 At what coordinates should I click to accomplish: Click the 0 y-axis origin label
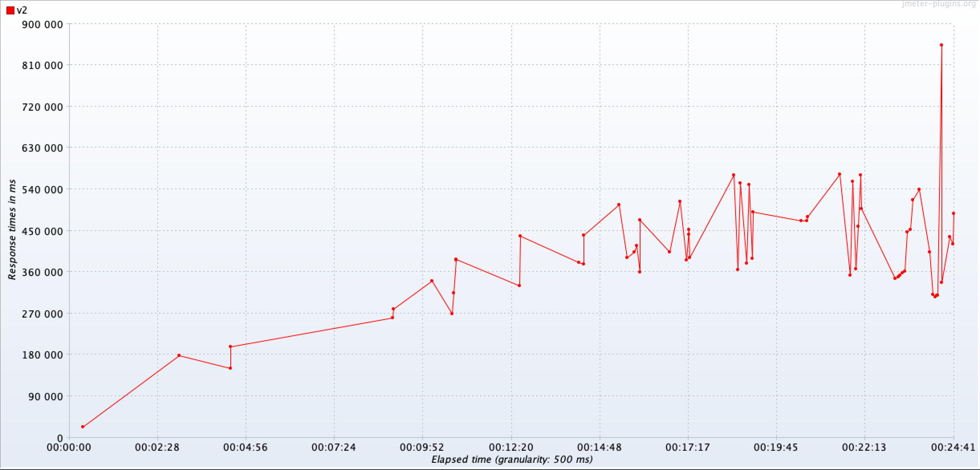point(60,439)
